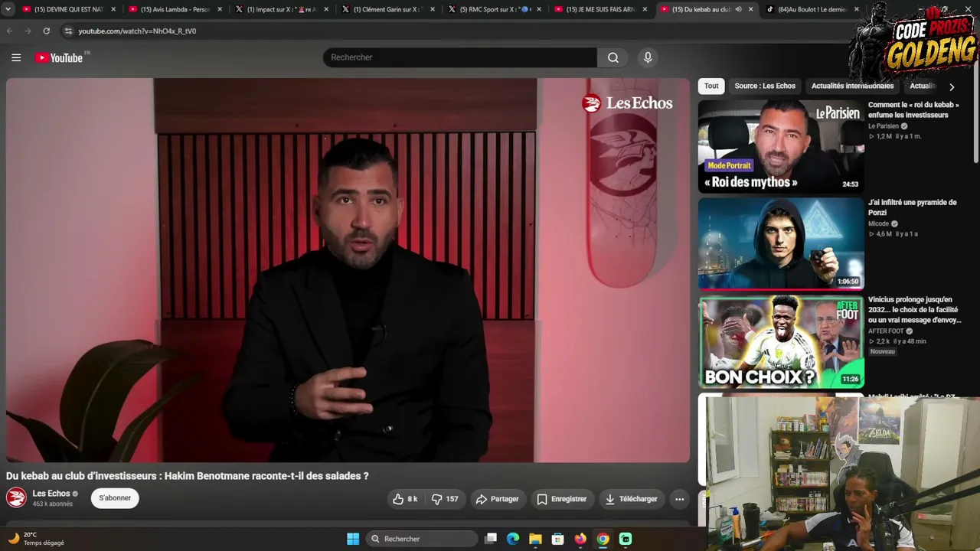Open the 'BON CHOIX ?' After Foot thumbnail
980x551 pixels.
[x=781, y=341]
